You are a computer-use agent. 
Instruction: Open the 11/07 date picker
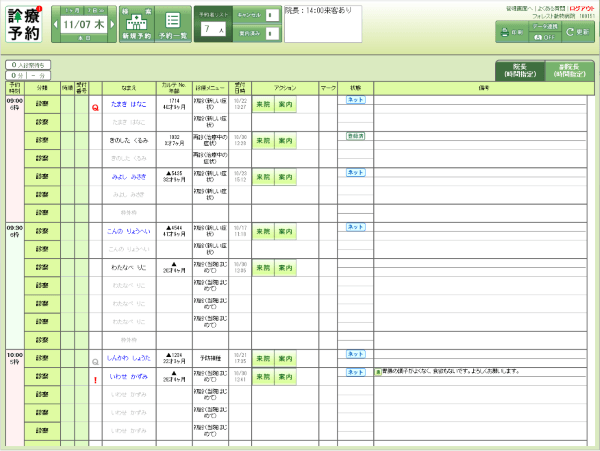(x=84, y=23)
